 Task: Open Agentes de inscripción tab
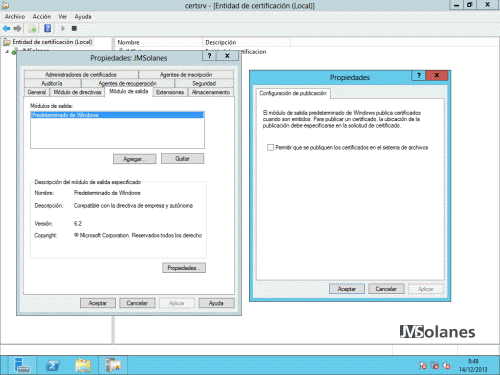coord(186,75)
